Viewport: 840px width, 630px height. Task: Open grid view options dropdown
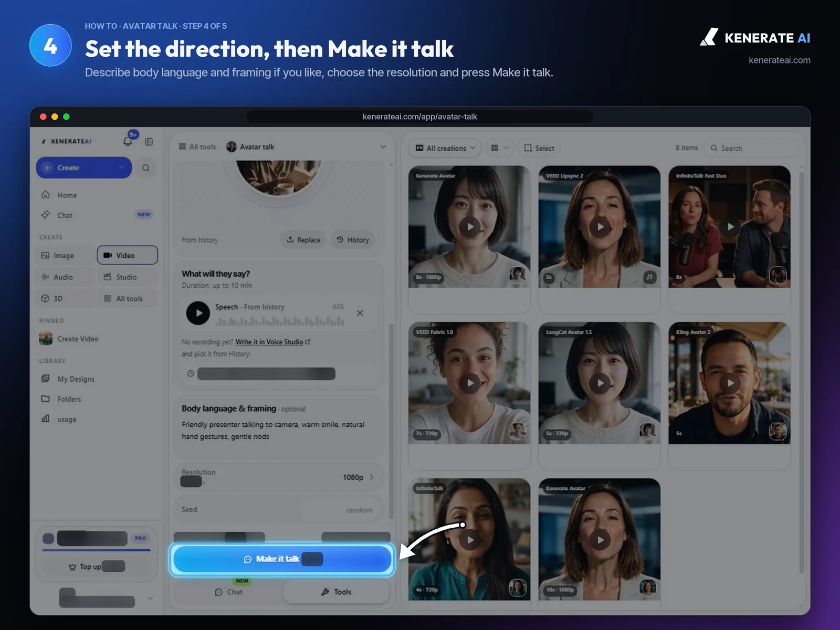pos(499,148)
